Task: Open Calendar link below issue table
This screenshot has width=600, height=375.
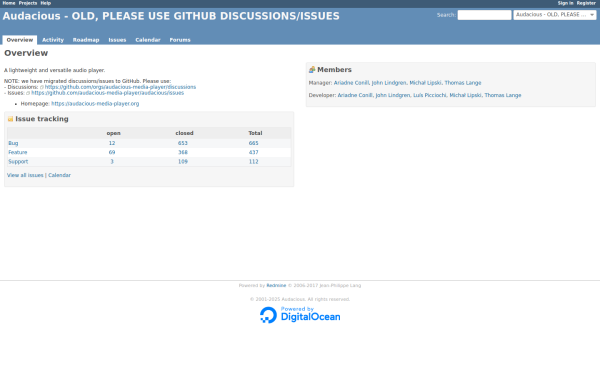Action: coord(59,175)
